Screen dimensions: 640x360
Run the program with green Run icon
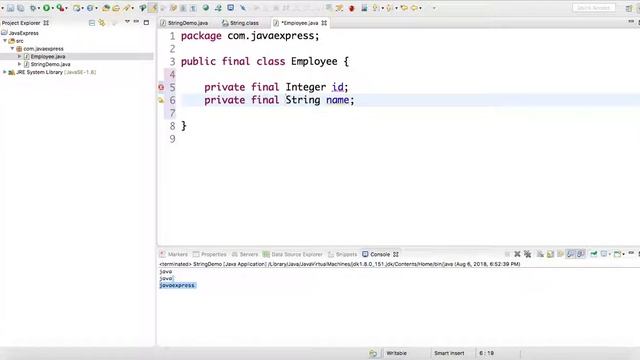pos(47,8)
